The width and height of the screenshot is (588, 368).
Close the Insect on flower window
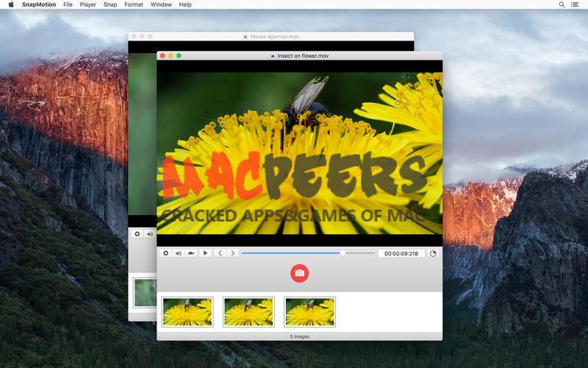click(162, 56)
